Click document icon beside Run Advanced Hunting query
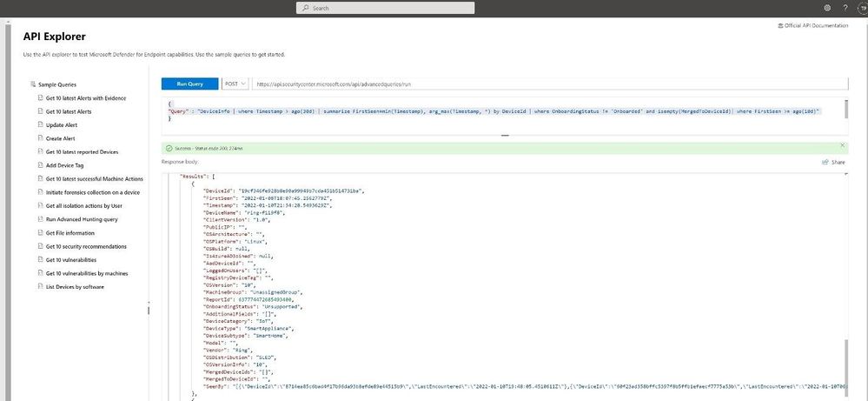The height and width of the screenshot is (401, 868). (x=41, y=219)
